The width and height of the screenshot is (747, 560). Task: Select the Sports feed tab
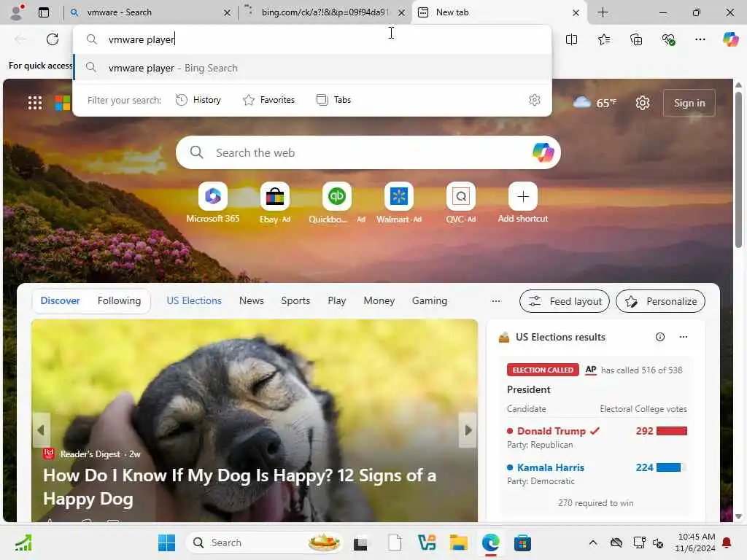(295, 301)
